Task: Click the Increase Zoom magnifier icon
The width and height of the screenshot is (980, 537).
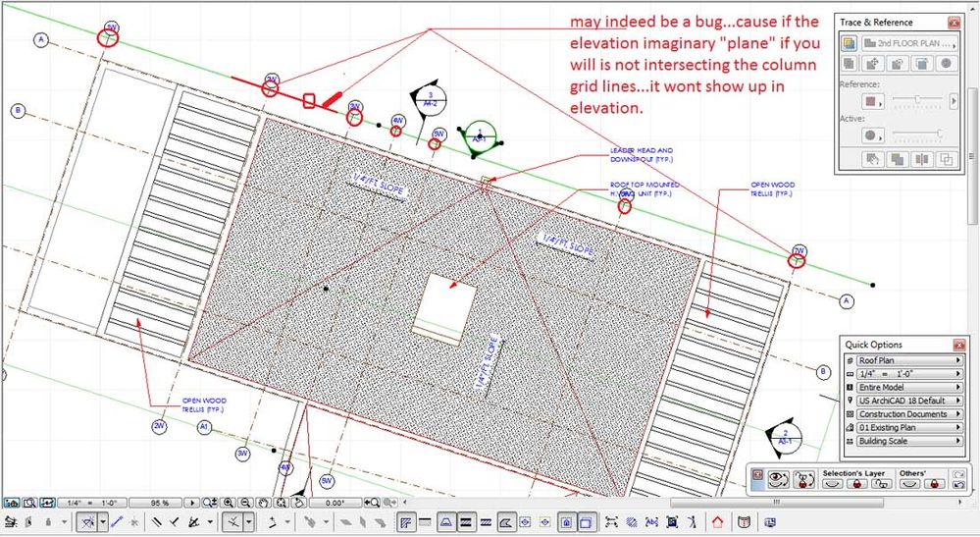Action: [229, 503]
